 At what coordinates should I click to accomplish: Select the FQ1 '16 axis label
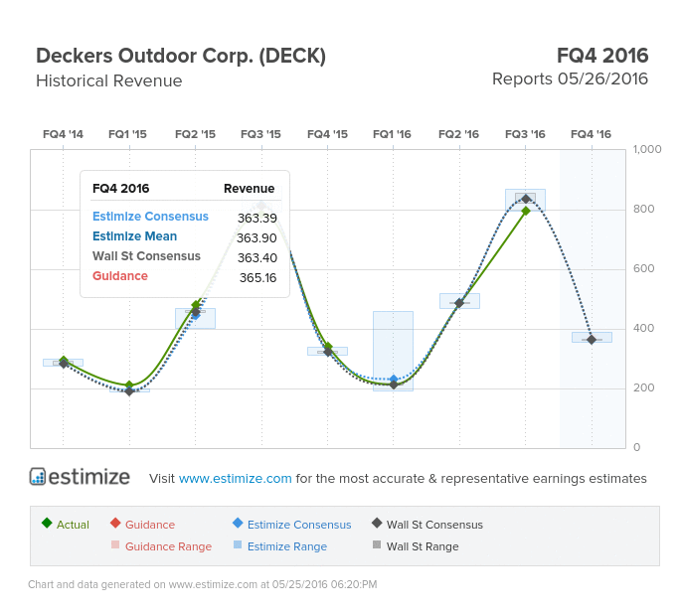pos(392,134)
